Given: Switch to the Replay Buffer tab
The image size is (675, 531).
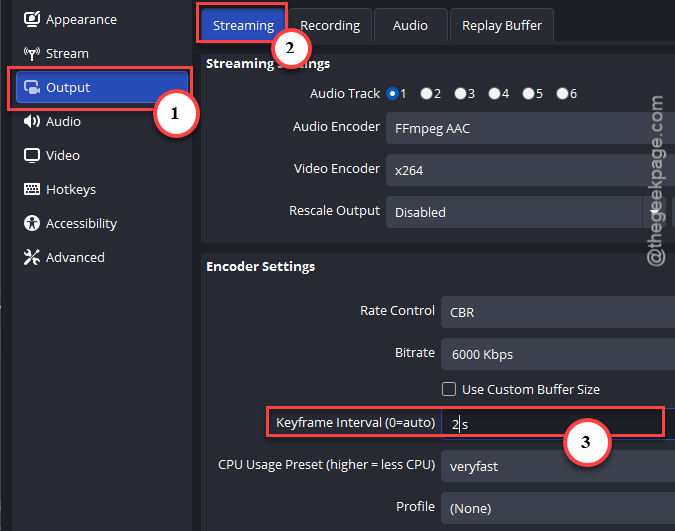Looking at the screenshot, I should [502, 25].
